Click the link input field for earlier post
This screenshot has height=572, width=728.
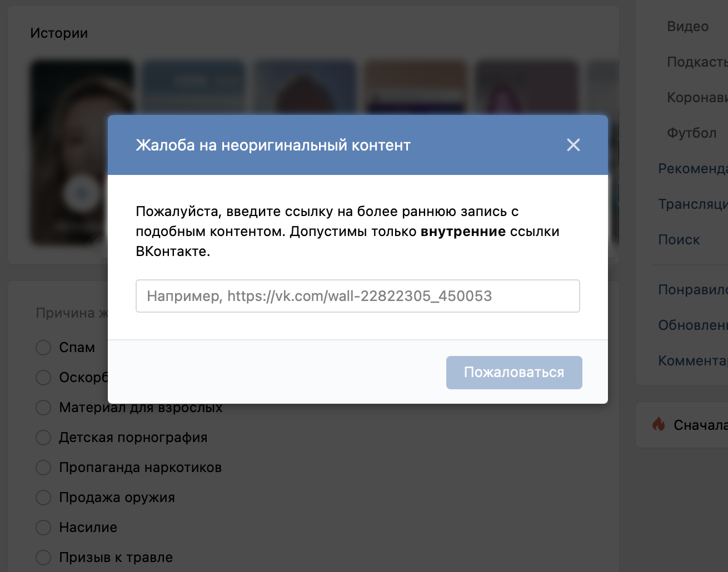[358, 296]
